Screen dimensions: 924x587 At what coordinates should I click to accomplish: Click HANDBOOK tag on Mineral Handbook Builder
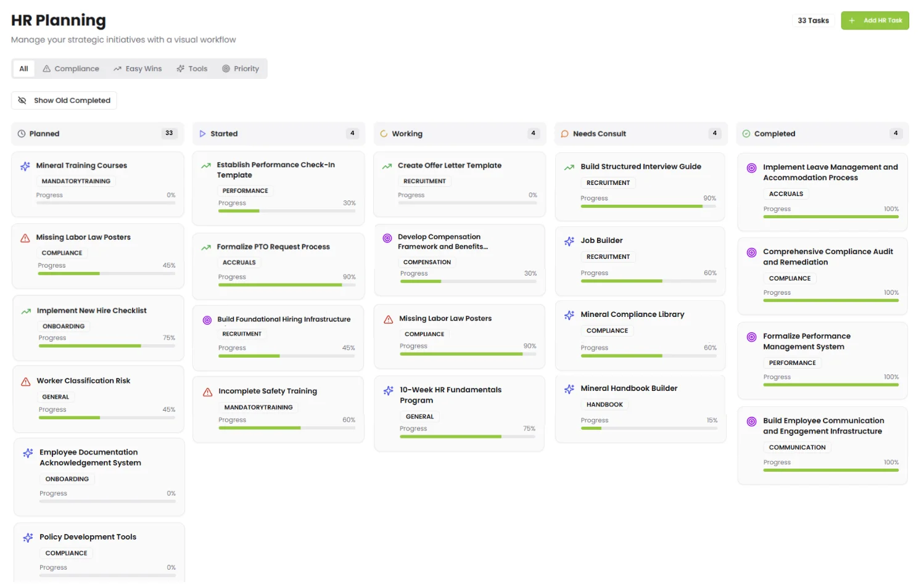[604, 404]
